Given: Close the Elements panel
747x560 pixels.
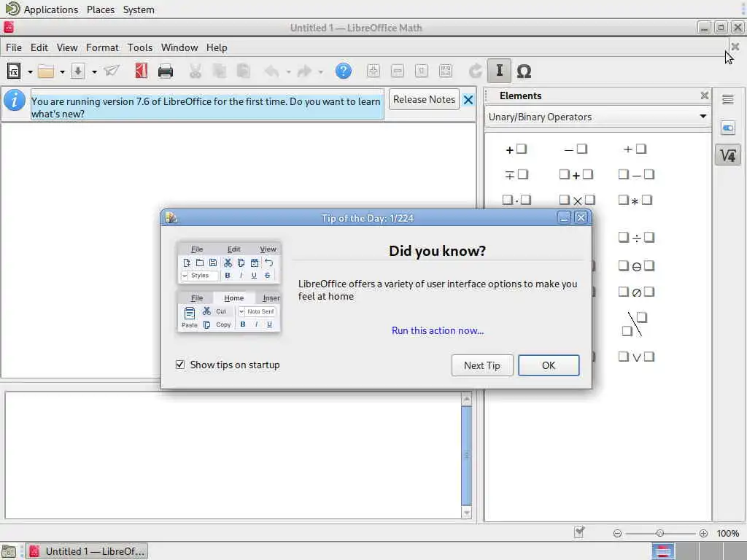Looking at the screenshot, I should click(x=704, y=96).
